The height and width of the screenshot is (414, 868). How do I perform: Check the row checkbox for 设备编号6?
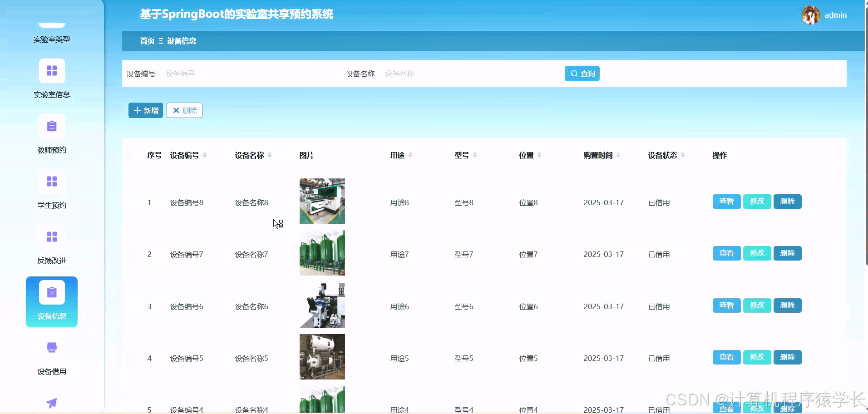click(x=128, y=306)
